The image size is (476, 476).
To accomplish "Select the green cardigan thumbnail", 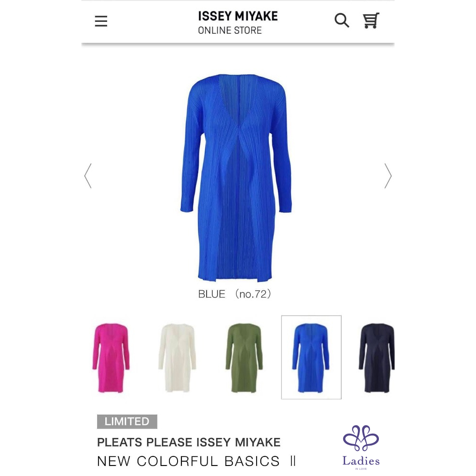I will point(244,357).
